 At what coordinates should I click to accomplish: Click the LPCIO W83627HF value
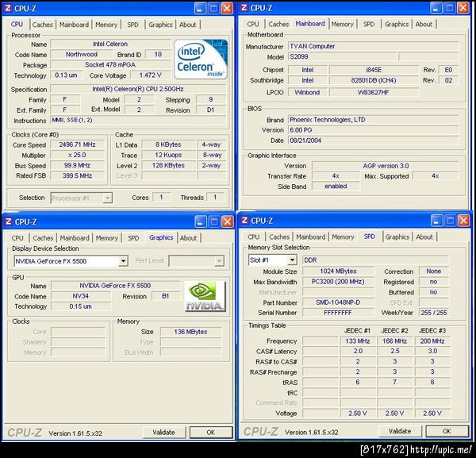(374, 92)
